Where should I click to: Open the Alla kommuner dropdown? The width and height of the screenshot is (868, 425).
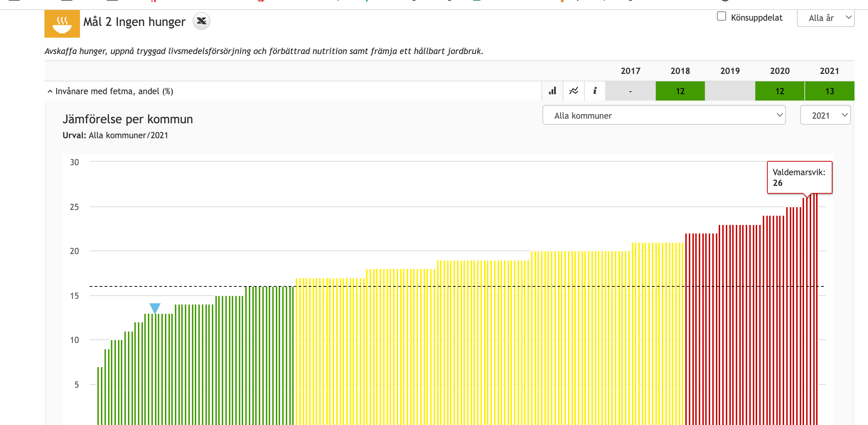(x=664, y=115)
